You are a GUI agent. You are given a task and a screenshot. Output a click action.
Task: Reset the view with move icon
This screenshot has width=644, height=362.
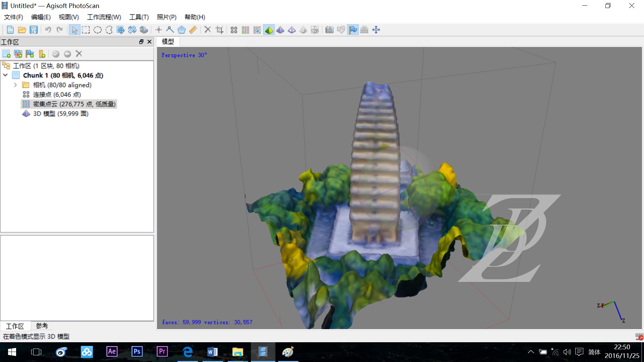376,30
